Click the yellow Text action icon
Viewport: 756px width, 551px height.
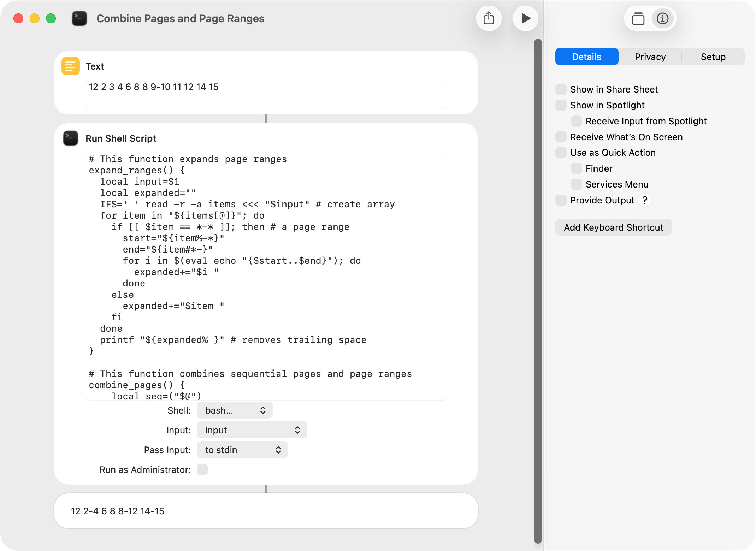point(71,66)
